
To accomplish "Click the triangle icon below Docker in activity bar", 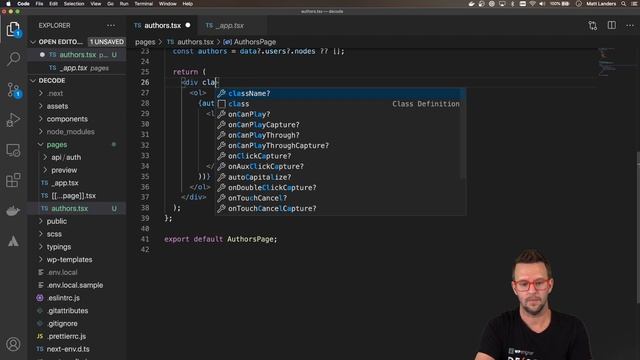I will (13, 241).
